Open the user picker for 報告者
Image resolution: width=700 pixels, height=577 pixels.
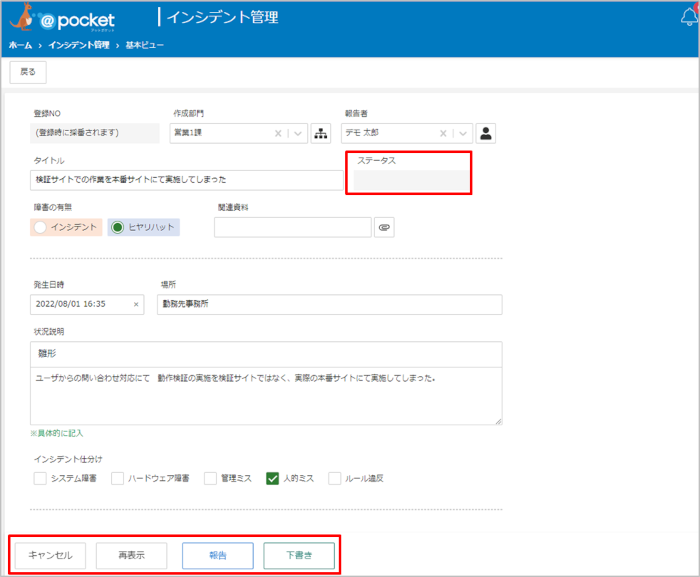pyautogui.click(x=486, y=133)
